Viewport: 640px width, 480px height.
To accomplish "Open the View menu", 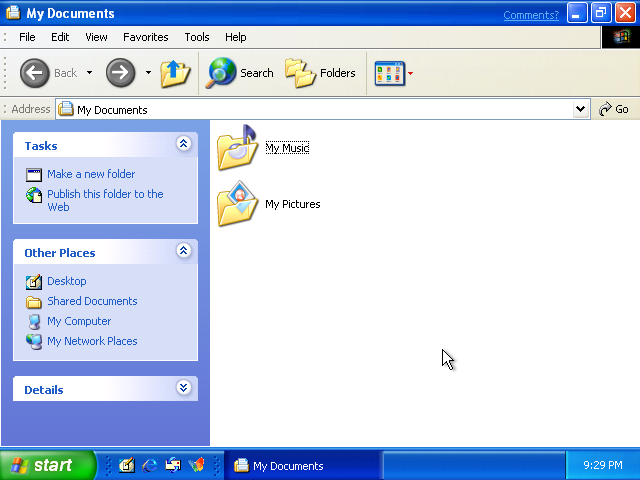I will 96,37.
